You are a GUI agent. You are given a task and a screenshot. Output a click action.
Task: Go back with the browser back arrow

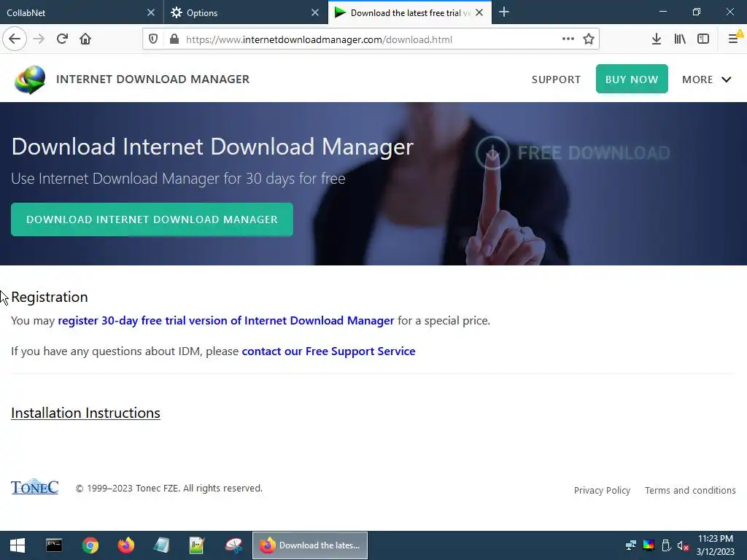click(x=15, y=39)
